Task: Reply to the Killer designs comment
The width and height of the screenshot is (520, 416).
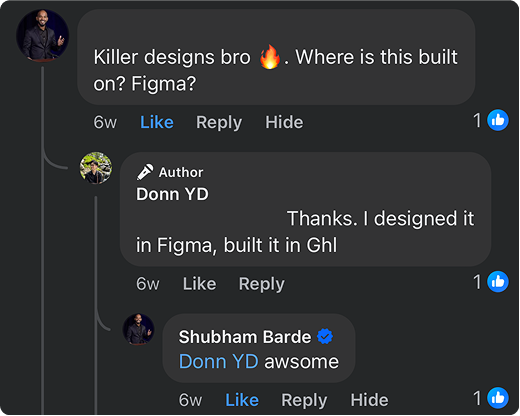Action: (x=219, y=123)
